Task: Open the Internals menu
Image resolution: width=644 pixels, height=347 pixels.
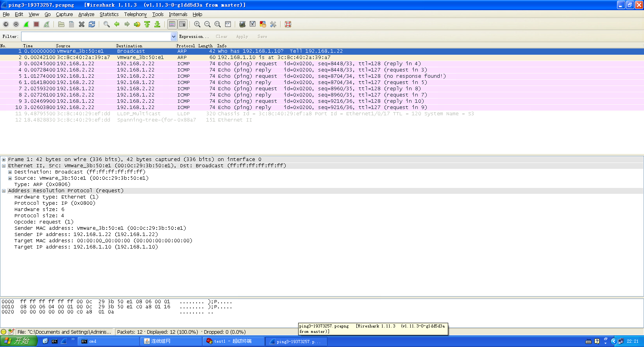Action: 178,14
